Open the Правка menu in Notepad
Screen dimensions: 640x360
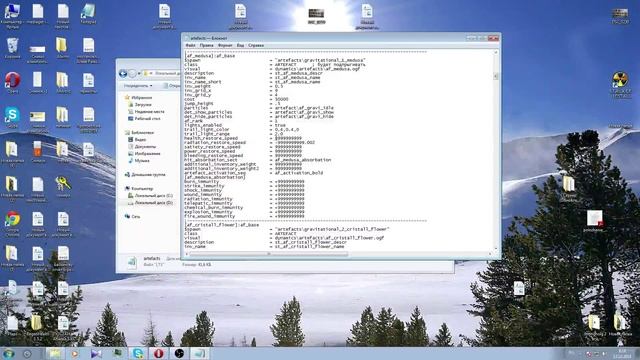207,45
